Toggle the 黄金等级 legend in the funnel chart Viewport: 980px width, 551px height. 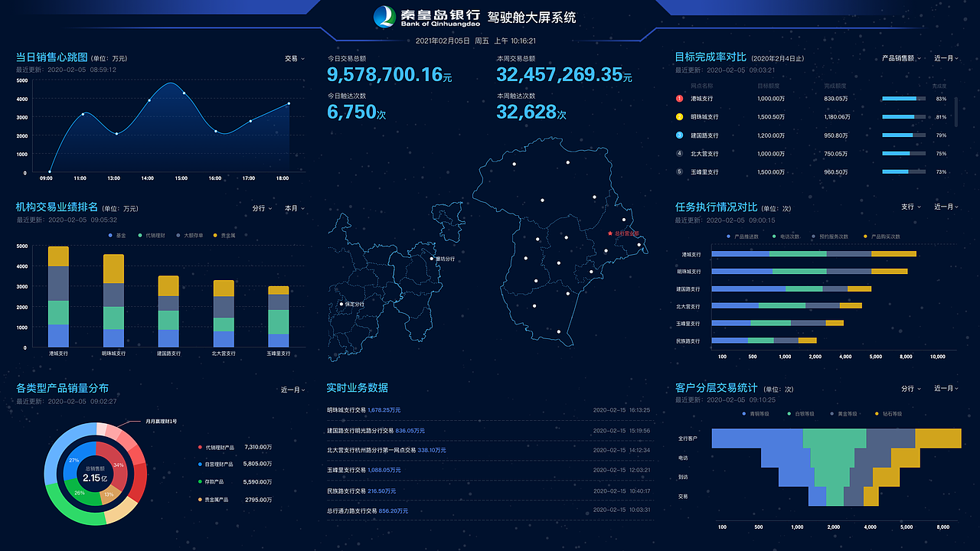point(844,413)
